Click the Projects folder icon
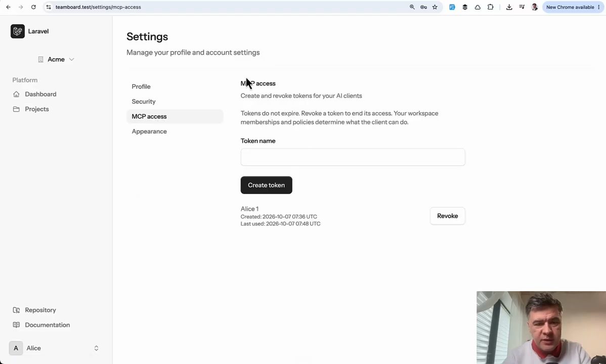 click(x=16, y=109)
